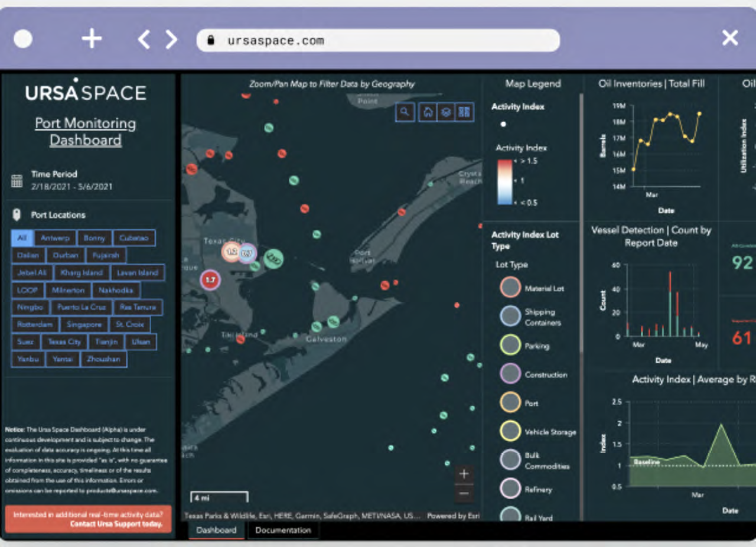Filter by Rotterdam port
The height and width of the screenshot is (547, 756).
click(x=34, y=324)
